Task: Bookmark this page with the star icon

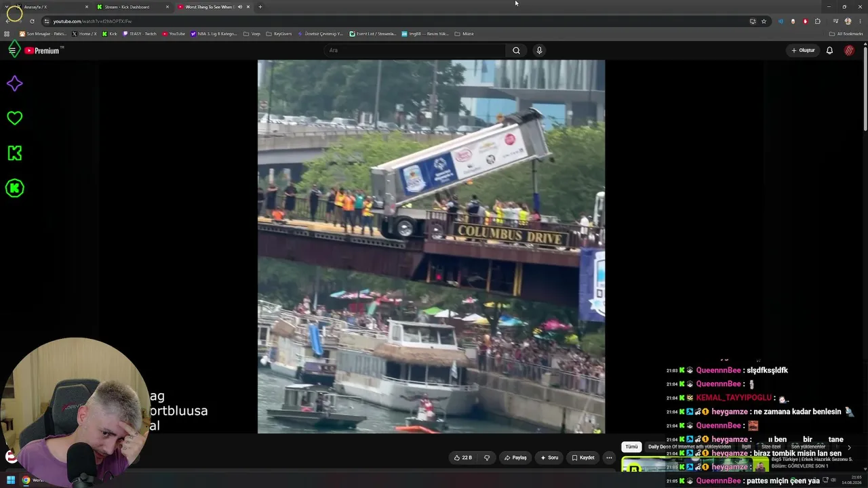Action: coord(764,21)
